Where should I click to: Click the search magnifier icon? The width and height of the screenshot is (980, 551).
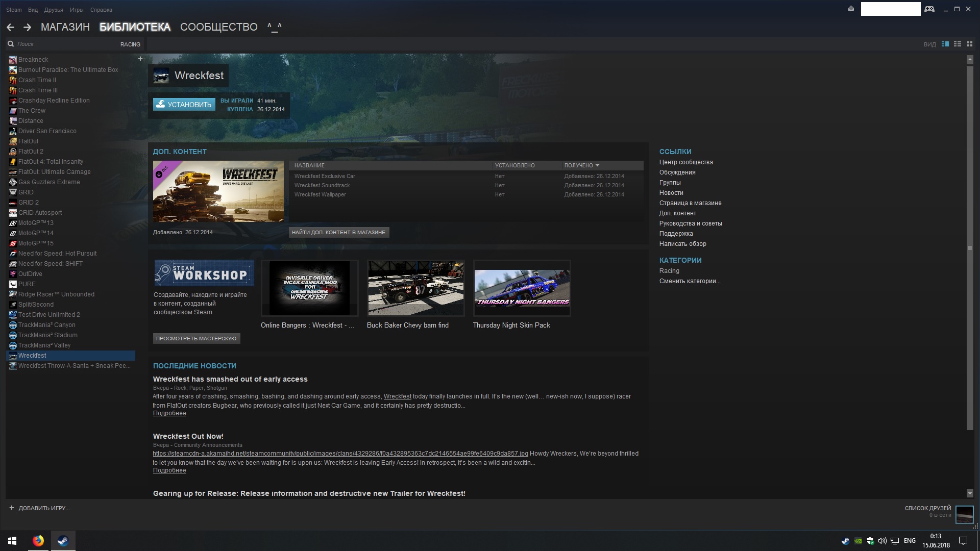(11, 44)
